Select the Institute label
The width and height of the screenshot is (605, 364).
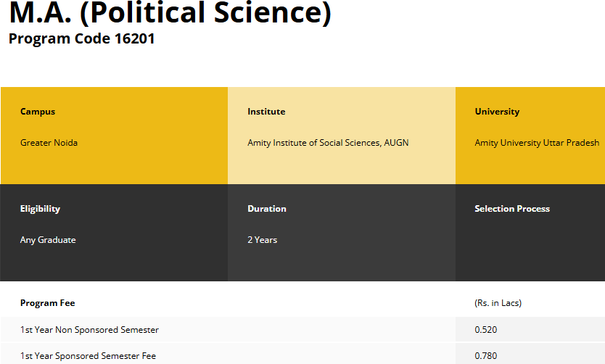(266, 112)
